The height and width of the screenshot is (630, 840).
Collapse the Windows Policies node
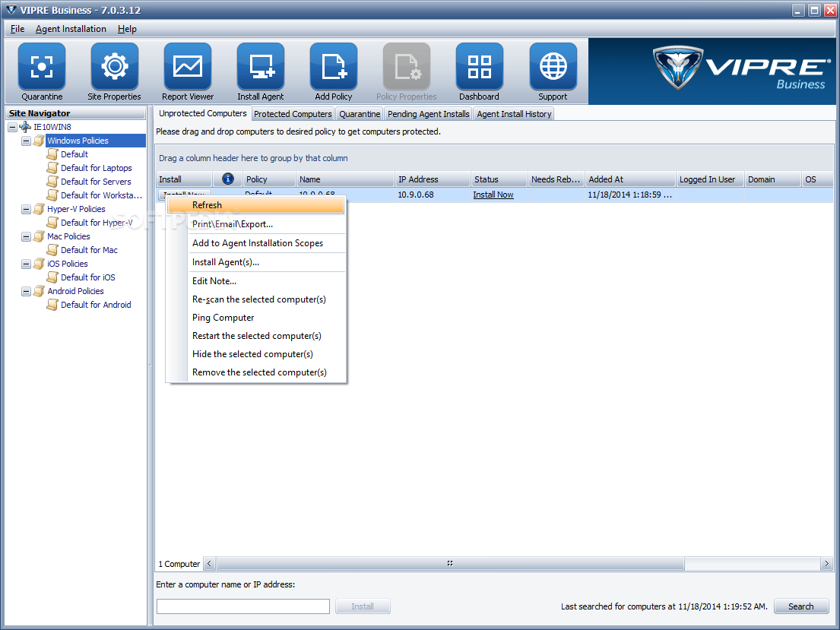click(26, 141)
